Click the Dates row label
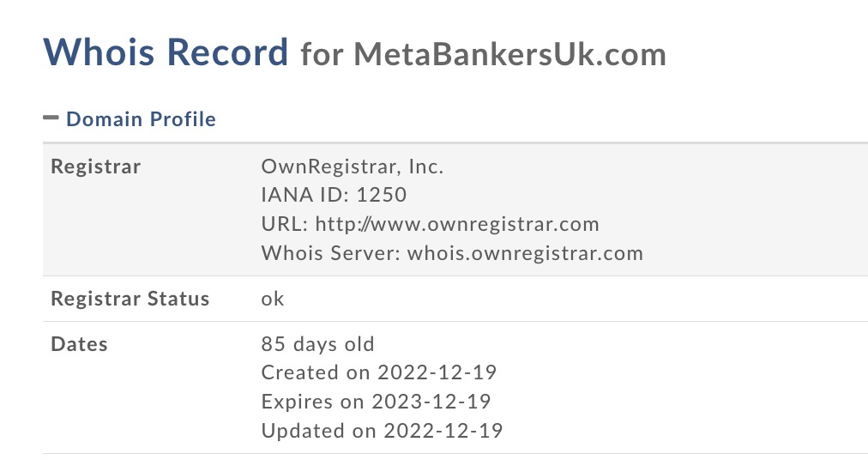This screenshot has width=868, height=460. tap(80, 344)
